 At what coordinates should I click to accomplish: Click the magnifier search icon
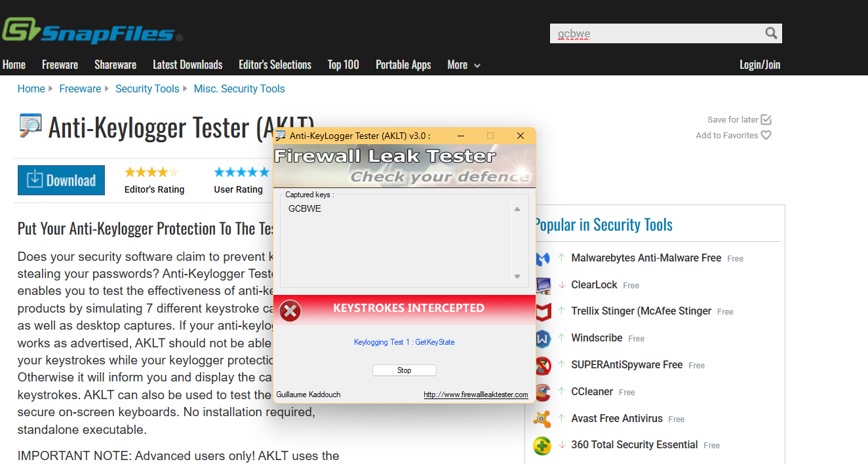771,33
